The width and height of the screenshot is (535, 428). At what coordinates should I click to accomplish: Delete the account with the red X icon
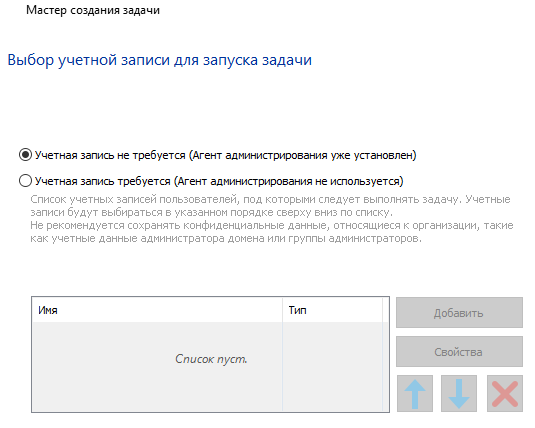pyautogui.click(x=505, y=394)
